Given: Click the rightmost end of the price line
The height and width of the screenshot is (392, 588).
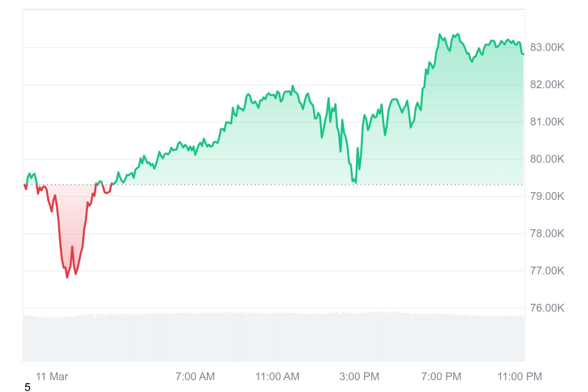Looking at the screenshot, I should 523,54.
